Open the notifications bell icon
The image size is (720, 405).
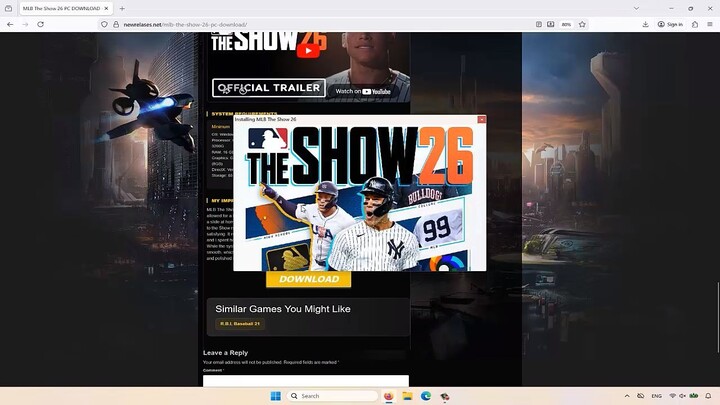[x=708, y=396]
